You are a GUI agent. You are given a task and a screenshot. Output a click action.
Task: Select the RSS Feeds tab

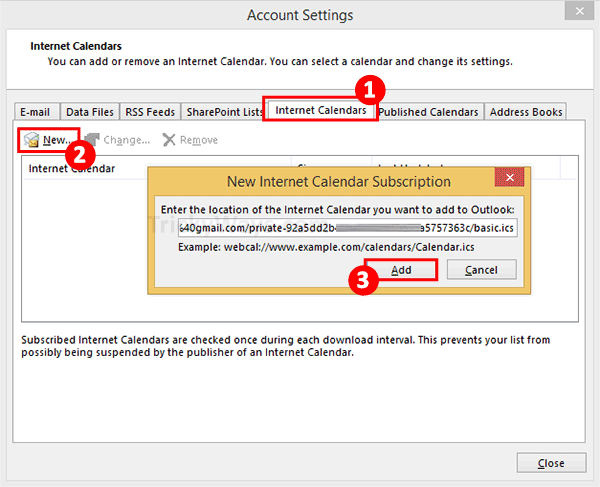pos(150,112)
